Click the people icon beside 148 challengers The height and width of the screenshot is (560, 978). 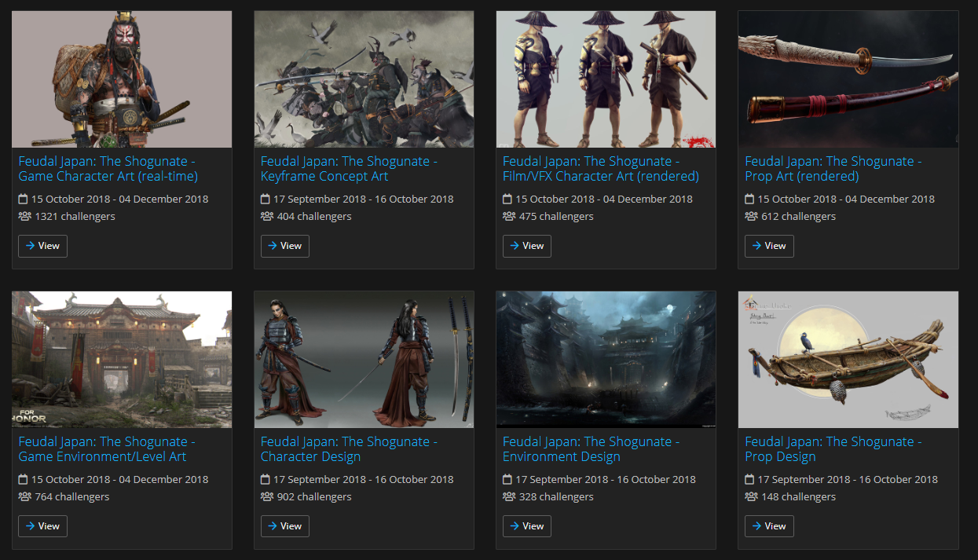pyautogui.click(x=751, y=496)
